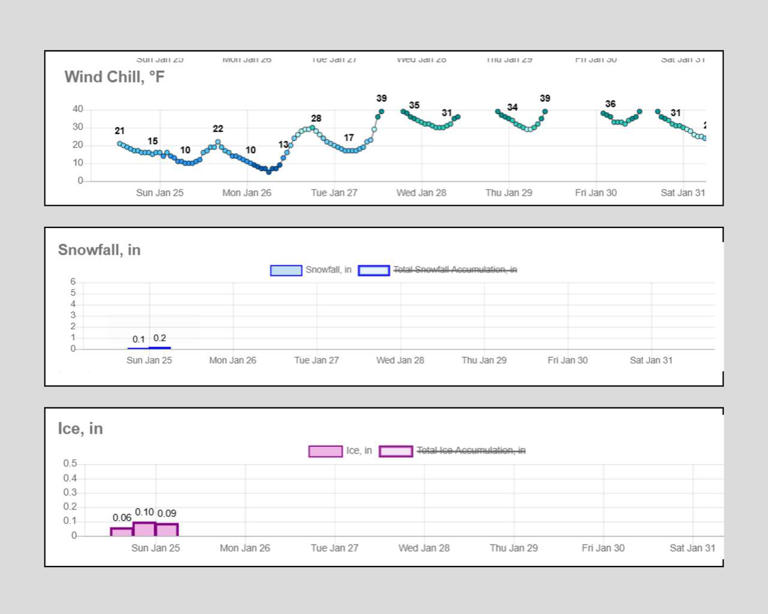Pick the wind chill point labeled 35

(x=403, y=111)
